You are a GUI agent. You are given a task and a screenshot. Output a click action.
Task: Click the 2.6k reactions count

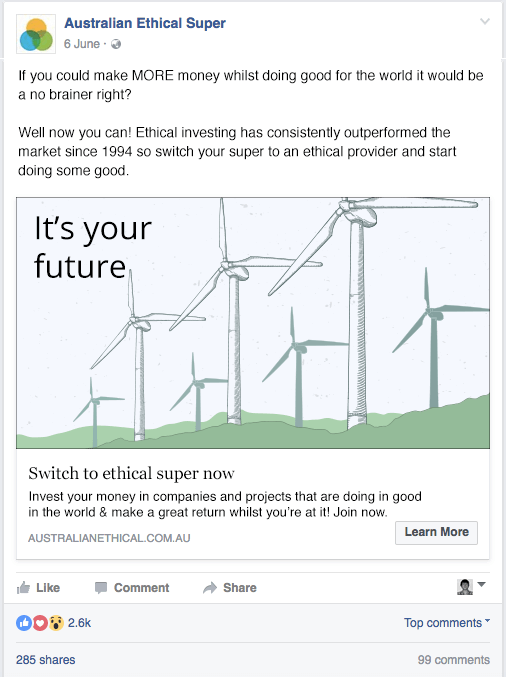79,623
